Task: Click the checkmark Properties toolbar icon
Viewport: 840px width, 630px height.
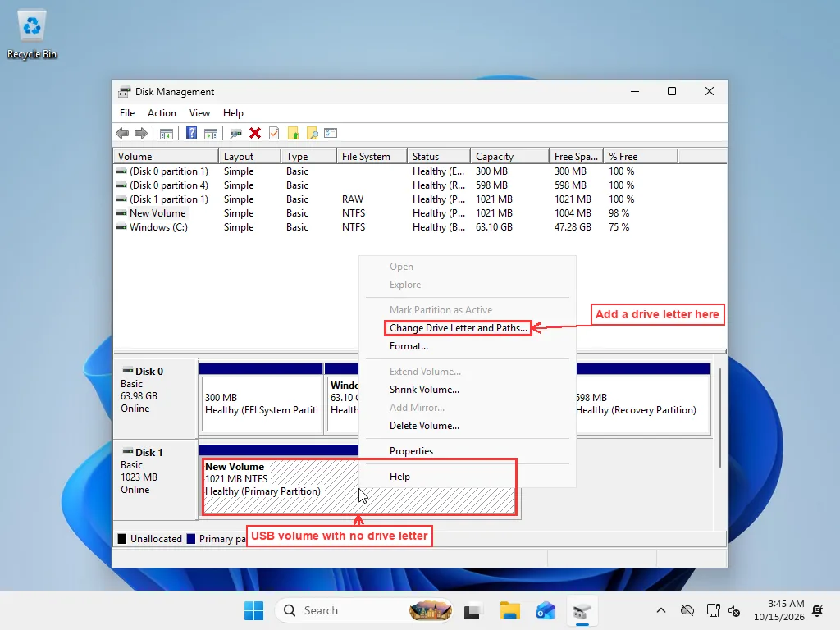Action: tap(274, 134)
